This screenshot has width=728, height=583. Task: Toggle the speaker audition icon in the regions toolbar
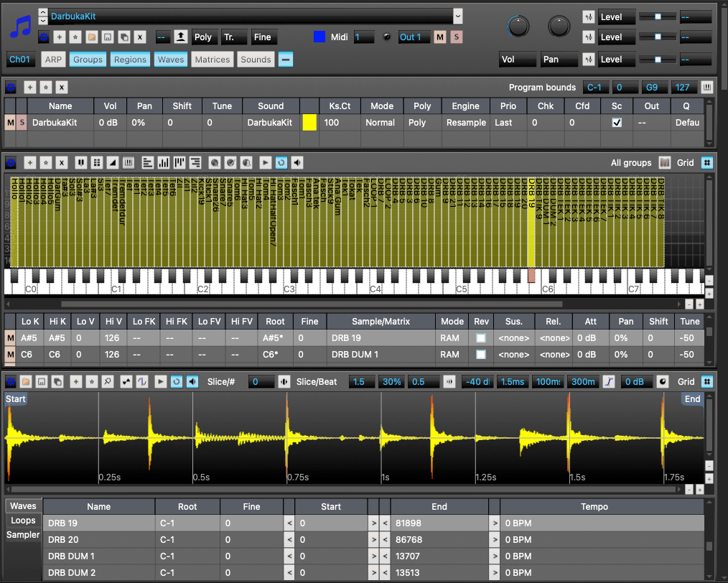point(297,162)
